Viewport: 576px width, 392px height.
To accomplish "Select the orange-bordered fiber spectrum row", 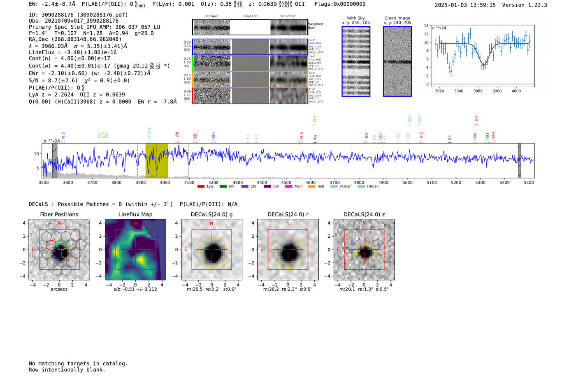I will (x=250, y=79).
